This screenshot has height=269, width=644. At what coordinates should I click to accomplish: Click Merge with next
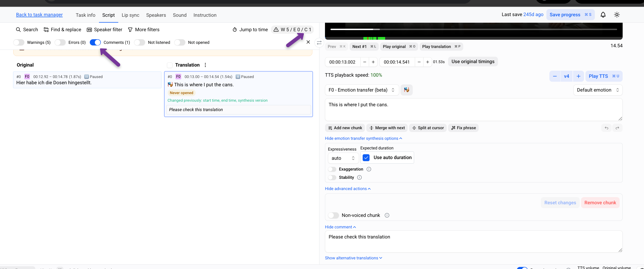point(387,128)
